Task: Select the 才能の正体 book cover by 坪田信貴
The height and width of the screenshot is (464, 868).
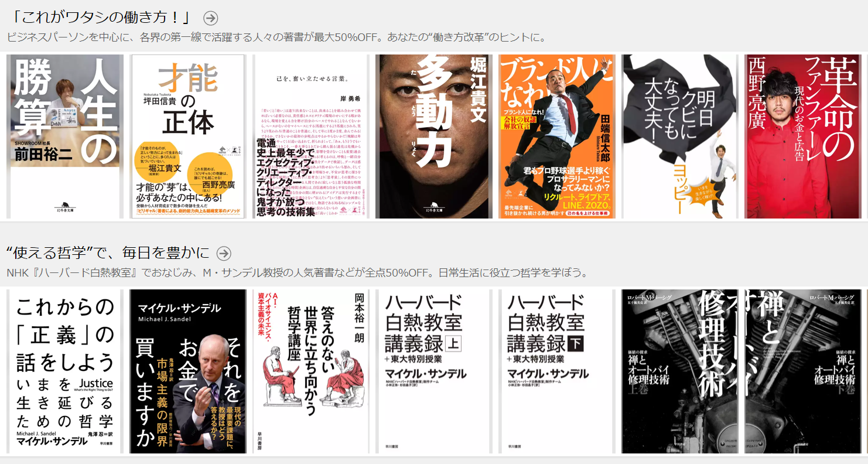Action: pos(187,137)
